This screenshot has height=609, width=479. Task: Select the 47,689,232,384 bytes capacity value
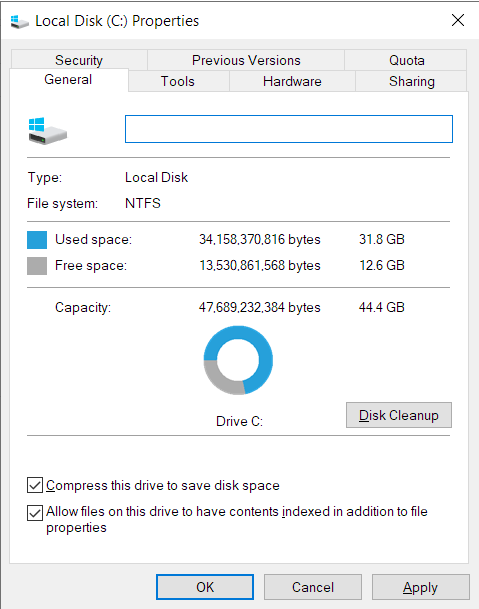pos(260,307)
